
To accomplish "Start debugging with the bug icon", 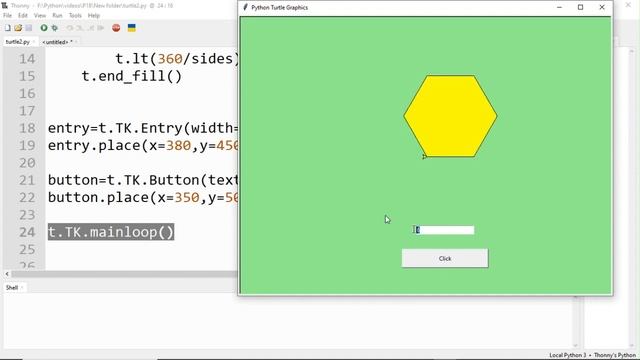I will tap(54, 28).
